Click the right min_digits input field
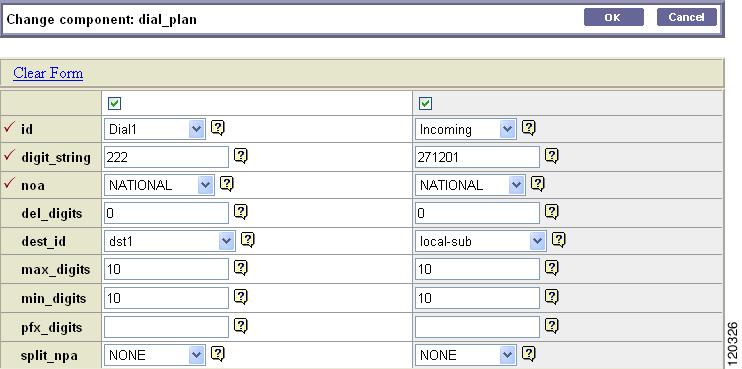 click(477, 298)
